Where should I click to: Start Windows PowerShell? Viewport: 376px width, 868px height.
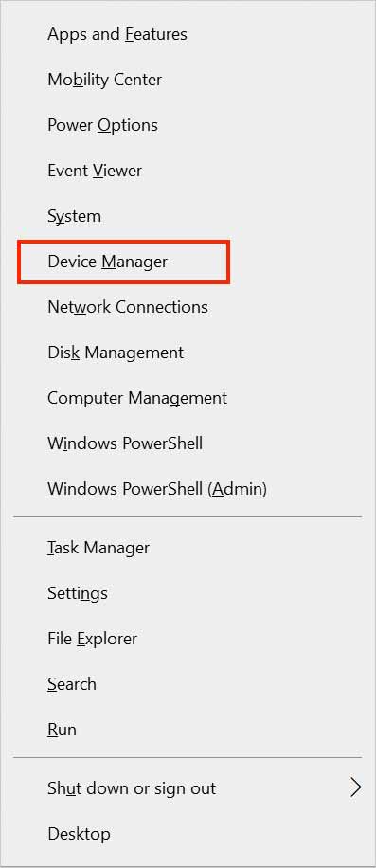tap(188, 443)
